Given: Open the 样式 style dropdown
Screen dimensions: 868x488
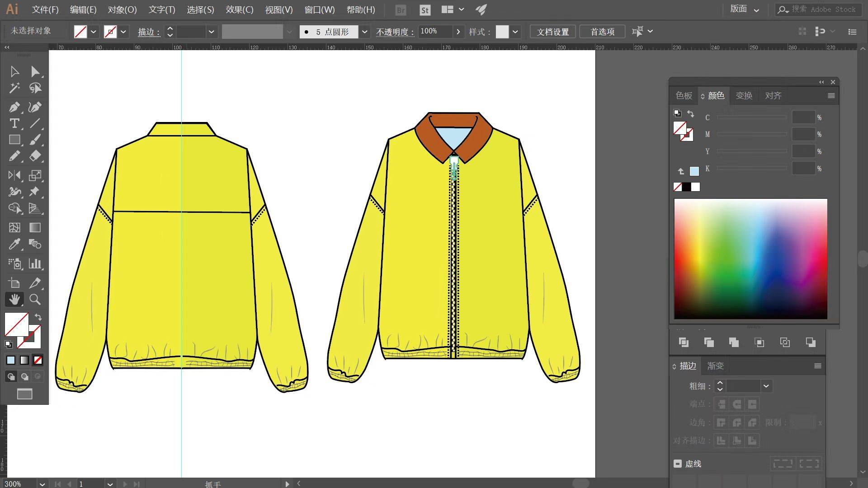Looking at the screenshot, I should pos(515,32).
